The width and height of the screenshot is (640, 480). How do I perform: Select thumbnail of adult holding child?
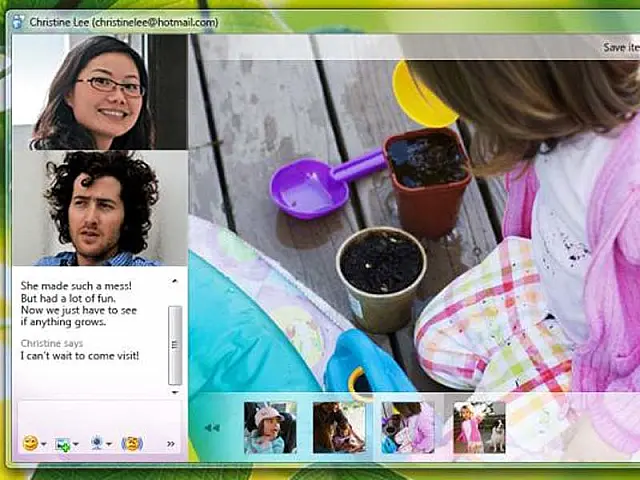[339, 427]
